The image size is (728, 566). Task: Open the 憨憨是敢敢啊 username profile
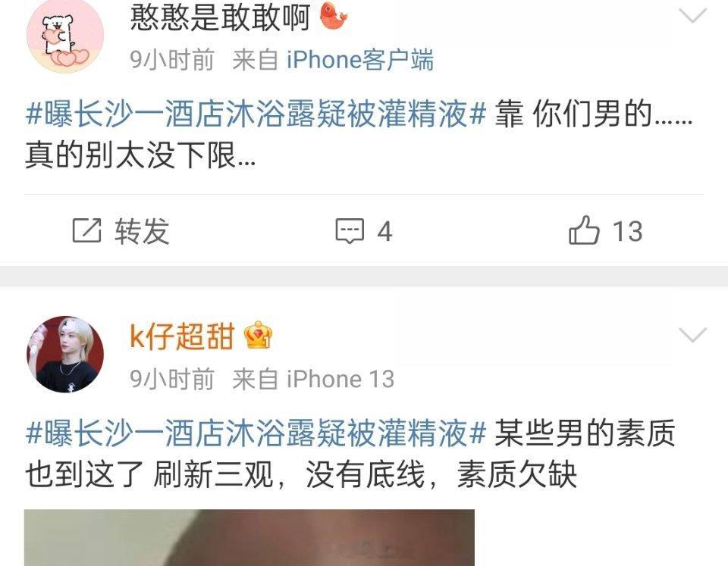pyautogui.click(x=220, y=17)
